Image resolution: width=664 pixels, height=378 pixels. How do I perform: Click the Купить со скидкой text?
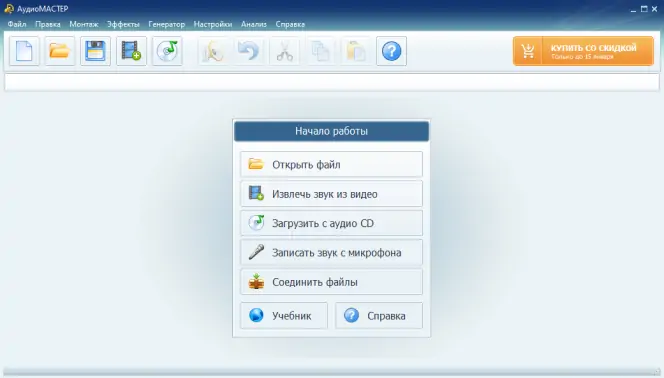pos(593,48)
